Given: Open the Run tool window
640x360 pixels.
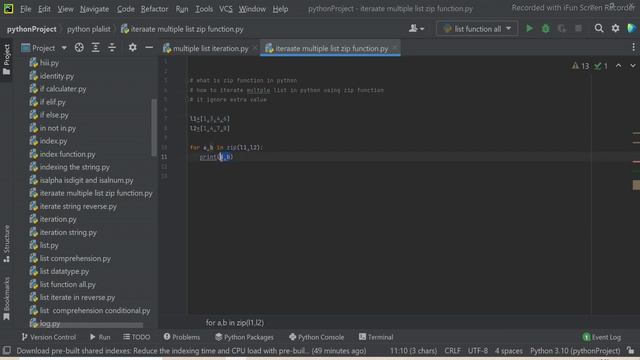Looking at the screenshot, I should pos(100,337).
